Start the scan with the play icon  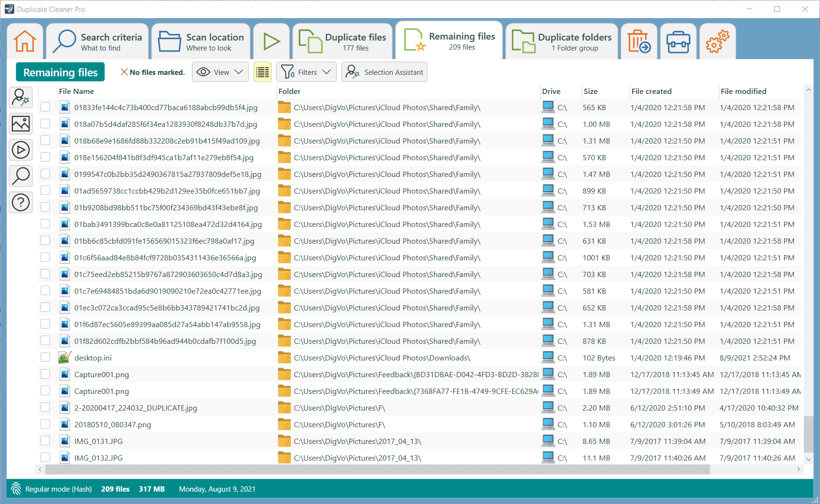tap(272, 41)
